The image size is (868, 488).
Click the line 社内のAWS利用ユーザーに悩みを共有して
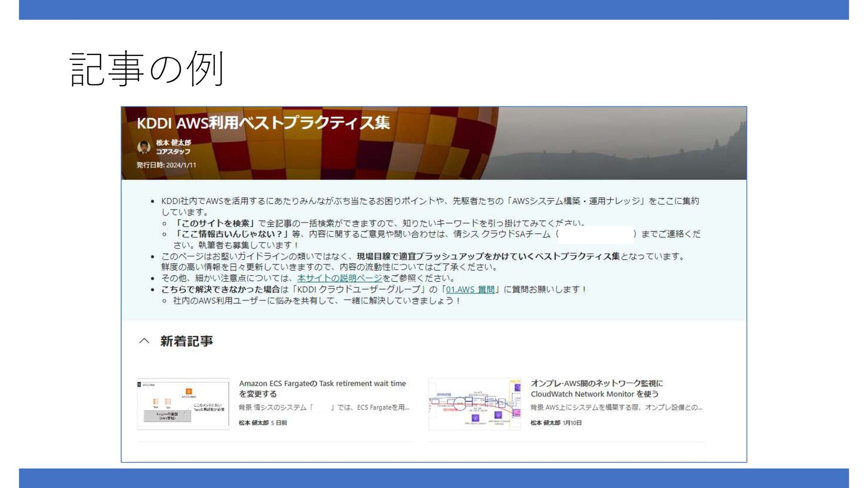coord(316,301)
